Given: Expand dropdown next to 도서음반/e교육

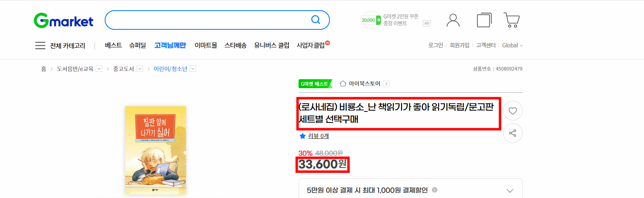Looking at the screenshot, I should tap(99, 69).
